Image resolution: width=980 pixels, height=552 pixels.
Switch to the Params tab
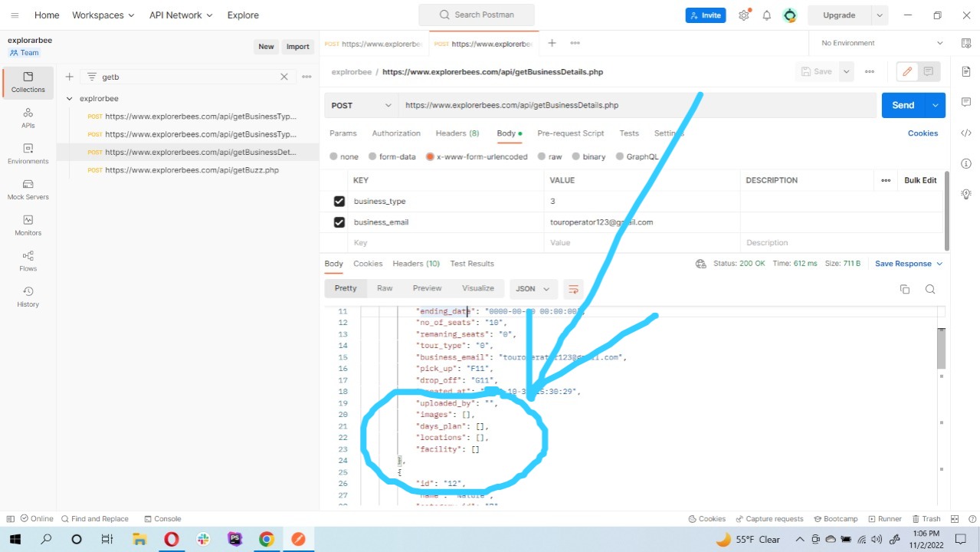343,133
